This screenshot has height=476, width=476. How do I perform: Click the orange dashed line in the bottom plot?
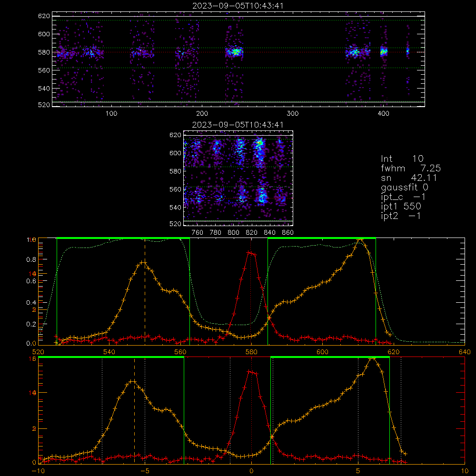tap(135, 410)
